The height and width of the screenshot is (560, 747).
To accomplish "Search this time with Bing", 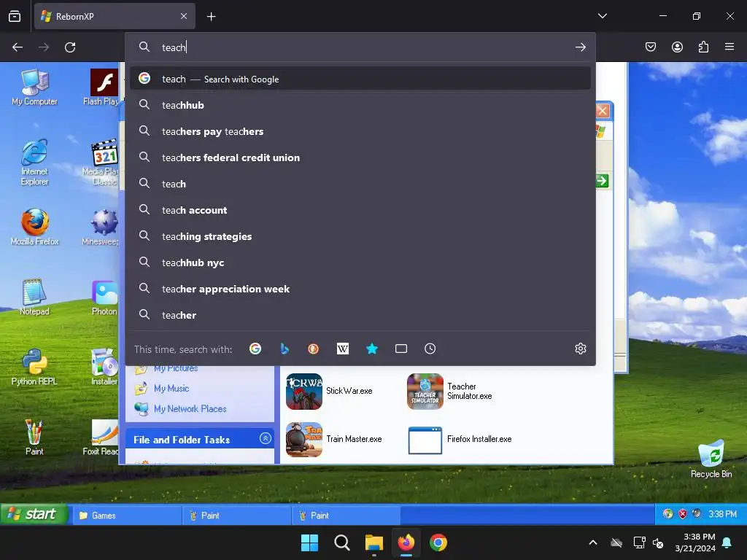I will 285,349.
